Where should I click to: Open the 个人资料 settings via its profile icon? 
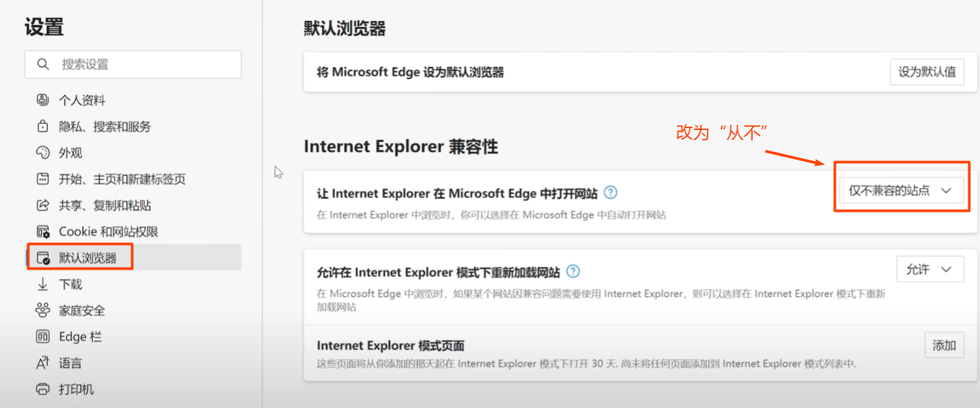pos(42,99)
